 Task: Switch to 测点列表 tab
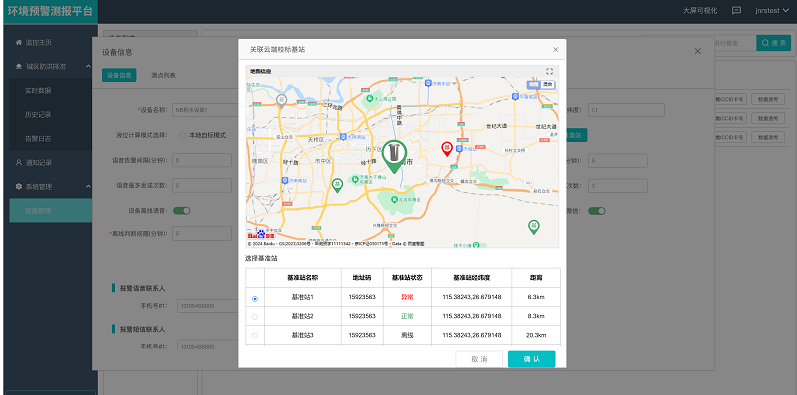[x=163, y=75]
